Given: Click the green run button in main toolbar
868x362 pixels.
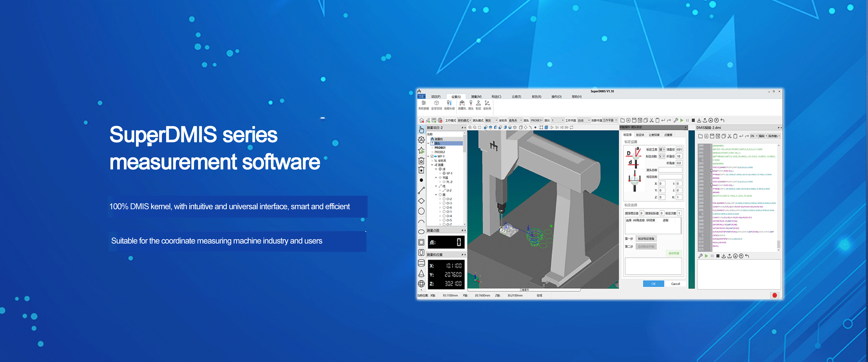Looking at the screenshot, I should pos(682,120).
